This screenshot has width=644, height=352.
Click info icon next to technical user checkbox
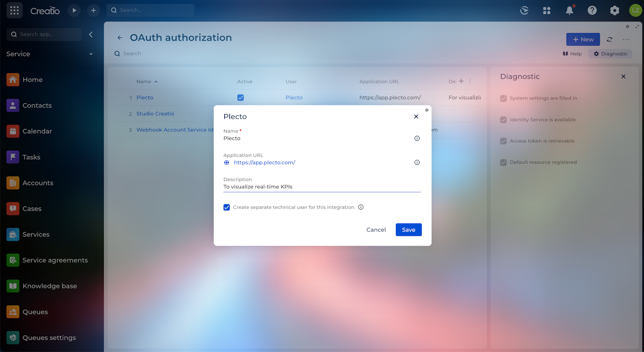pos(361,207)
